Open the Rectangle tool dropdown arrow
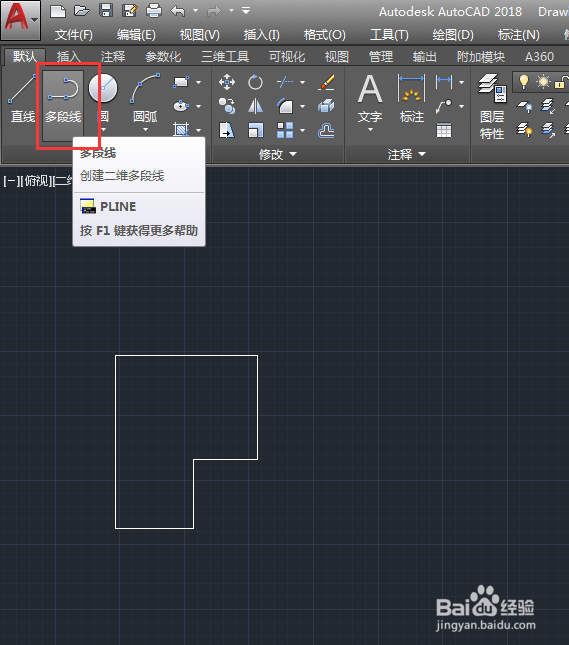 coord(199,82)
